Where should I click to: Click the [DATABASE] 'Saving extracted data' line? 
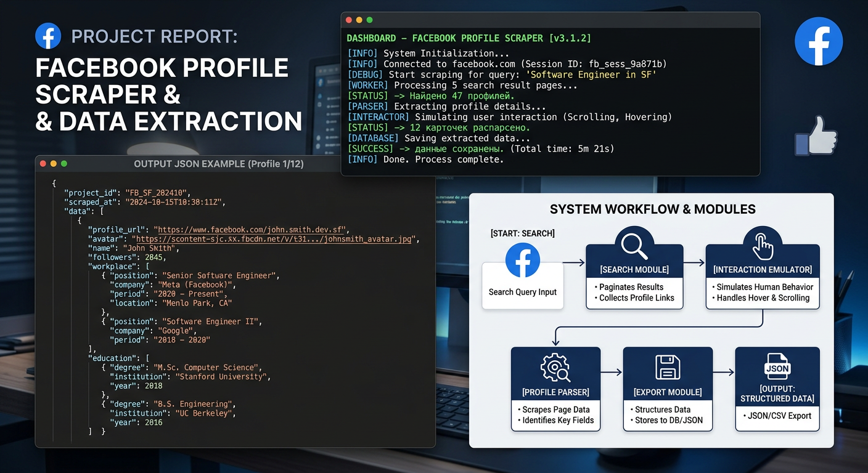click(439, 138)
